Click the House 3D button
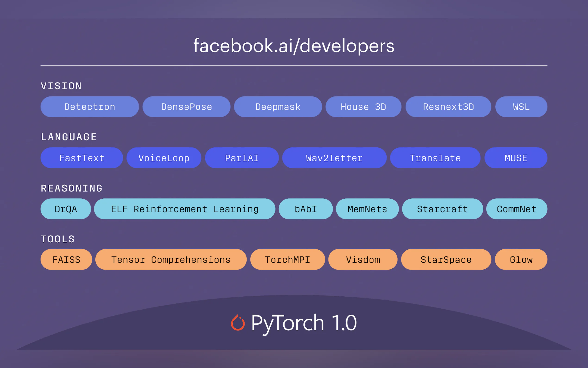The image size is (588, 368). tap(363, 107)
